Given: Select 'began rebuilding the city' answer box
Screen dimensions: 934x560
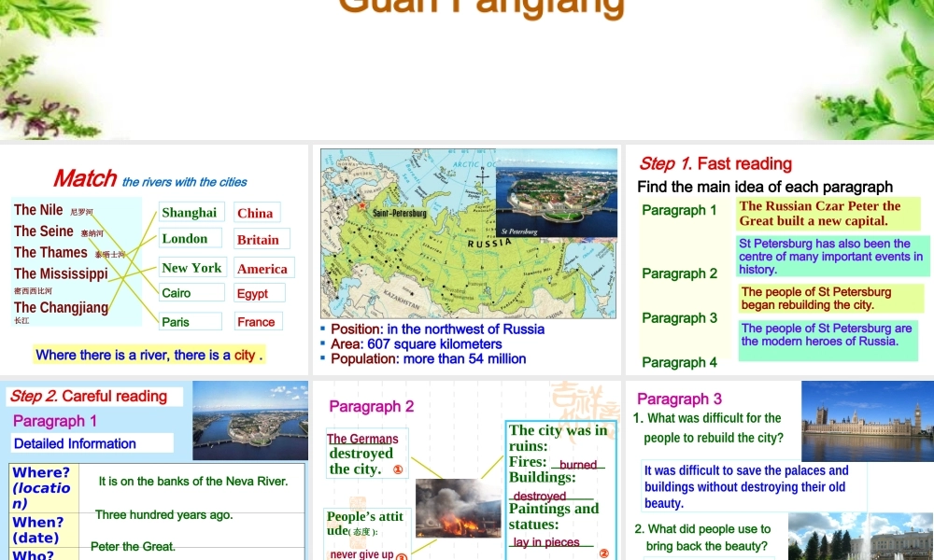Looking at the screenshot, I should pos(831,298).
